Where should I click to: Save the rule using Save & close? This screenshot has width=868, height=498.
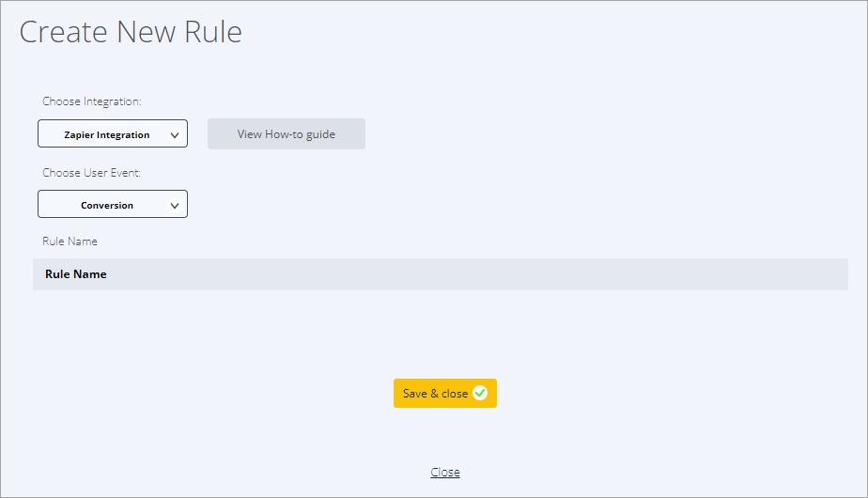point(445,394)
